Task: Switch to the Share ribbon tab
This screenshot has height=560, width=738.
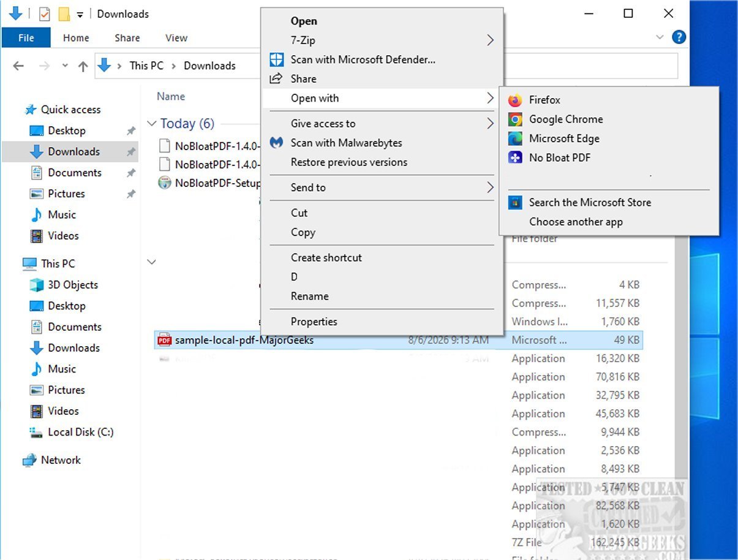Action: (127, 38)
